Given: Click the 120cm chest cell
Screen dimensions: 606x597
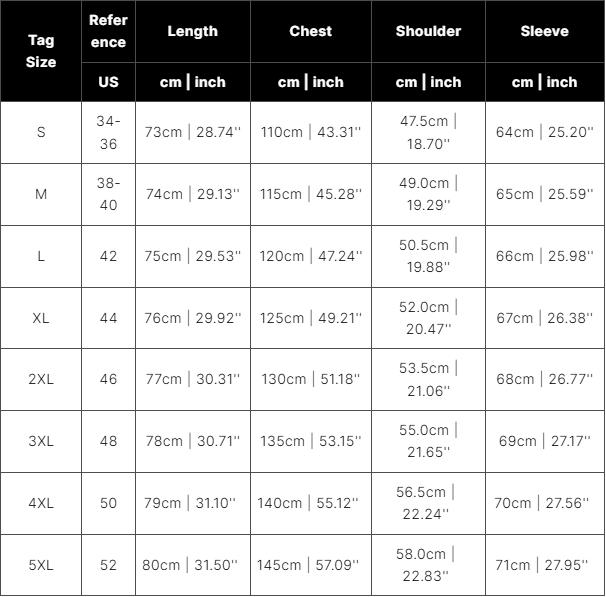Looking at the screenshot, I should point(310,256).
